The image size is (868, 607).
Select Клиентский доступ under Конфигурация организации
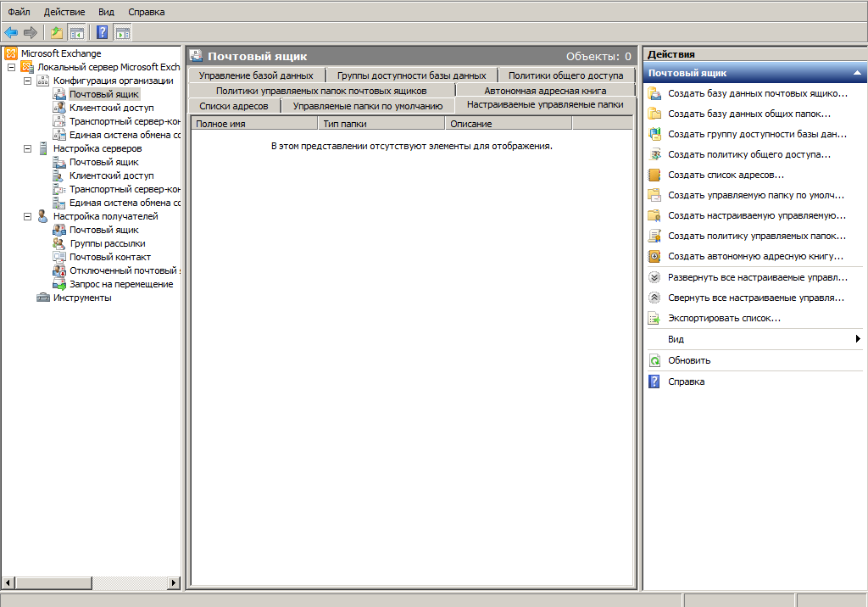[x=111, y=108]
